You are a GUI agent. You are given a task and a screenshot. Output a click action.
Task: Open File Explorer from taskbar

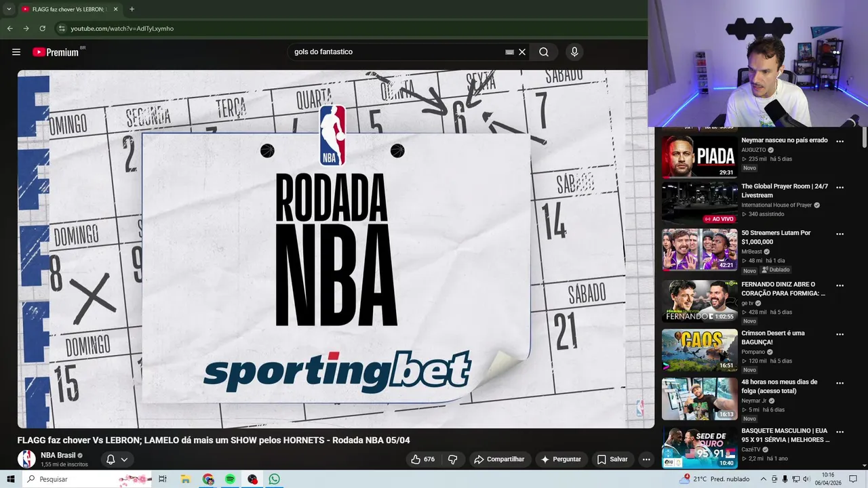coord(185,479)
